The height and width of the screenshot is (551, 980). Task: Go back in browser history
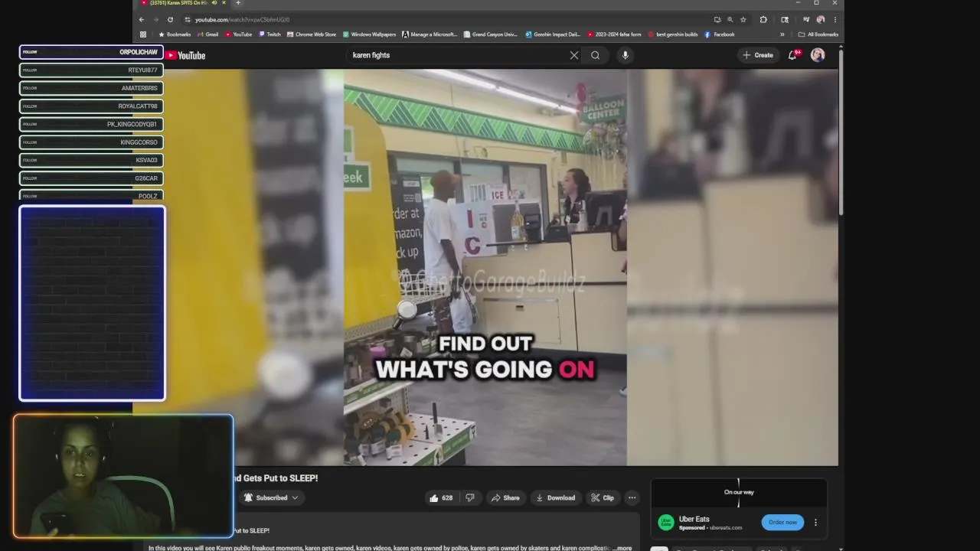click(x=142, y=19)
